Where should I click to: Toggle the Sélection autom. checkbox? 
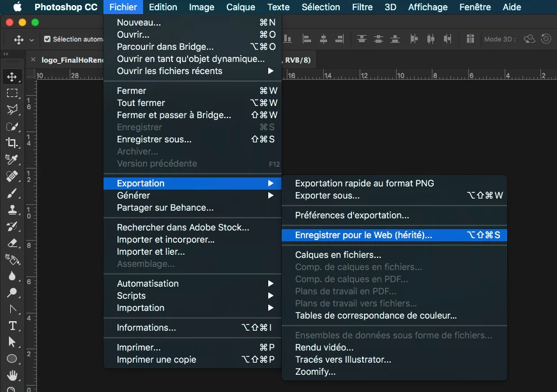pos(47,39)
